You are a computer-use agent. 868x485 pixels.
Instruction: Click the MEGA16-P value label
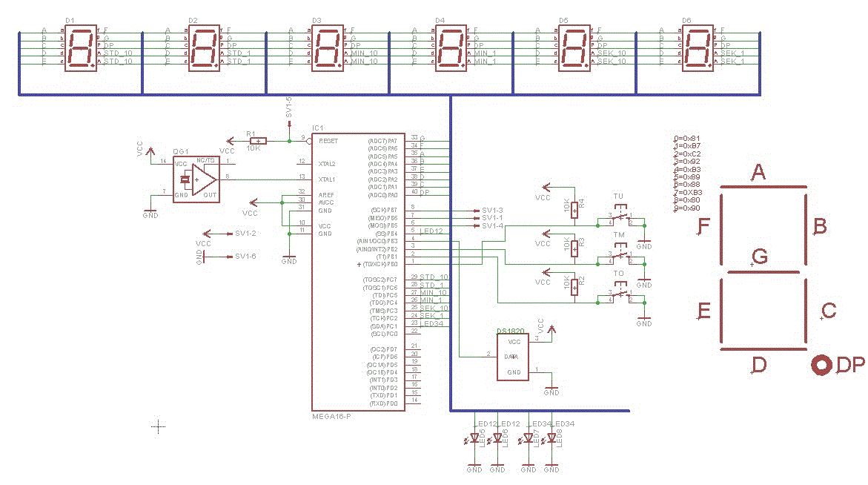pos(331,416)
